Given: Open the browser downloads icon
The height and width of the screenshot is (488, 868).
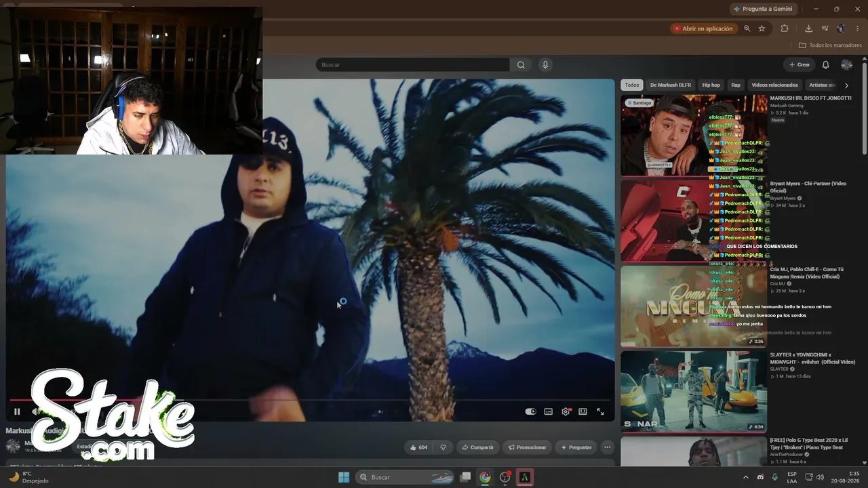Looking at the screenshot, I should pos(808,28).
